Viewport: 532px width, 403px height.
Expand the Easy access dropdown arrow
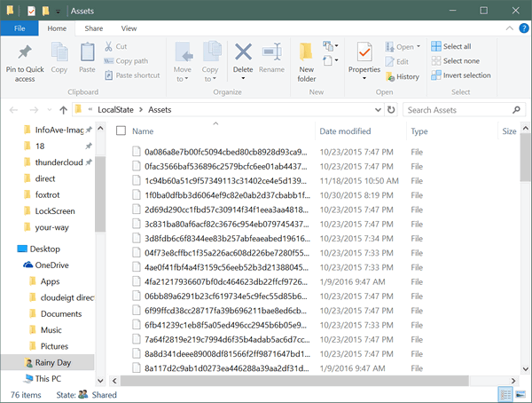tap(337, 60)
